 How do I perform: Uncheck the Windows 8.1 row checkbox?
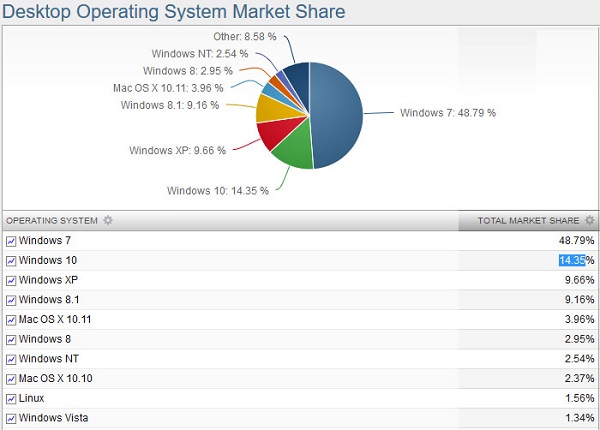(11, 300)
